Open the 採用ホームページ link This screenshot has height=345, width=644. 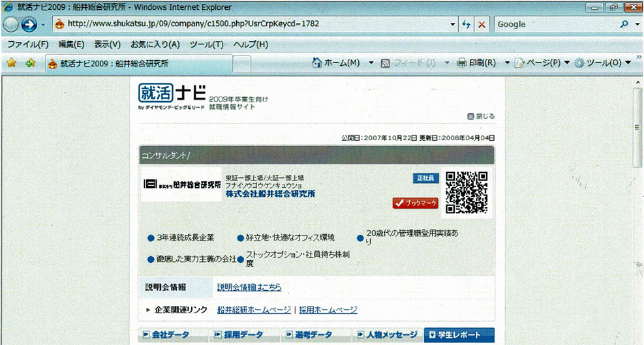click(x=328, y=310)
